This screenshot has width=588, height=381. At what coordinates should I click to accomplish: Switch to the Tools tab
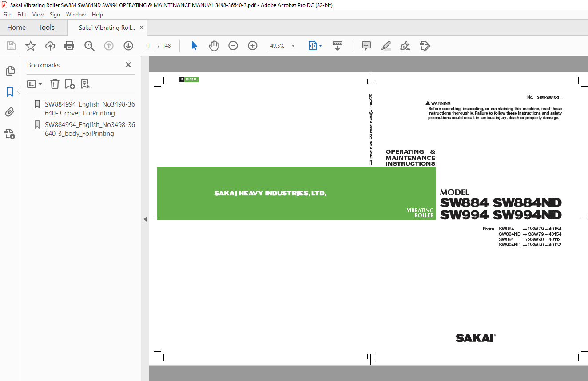pyautogui.click(x=47, y=28)
